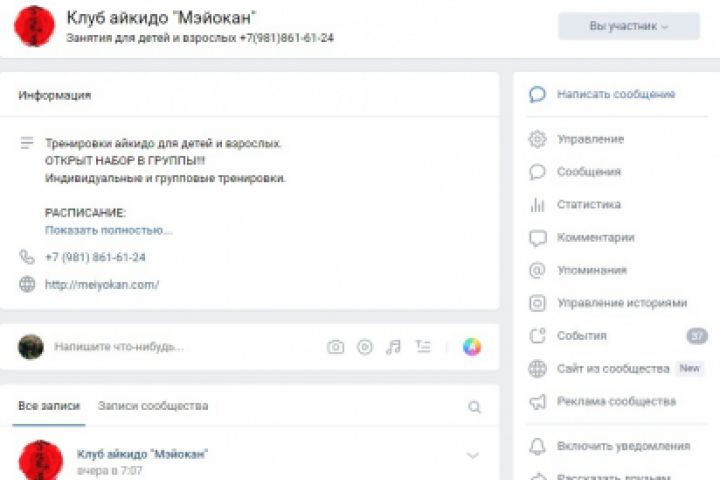Click the group title 'Клуб айкидо "Мэйокан"' in header
This screenshot has height=480, width=720.
coord(161,18)
